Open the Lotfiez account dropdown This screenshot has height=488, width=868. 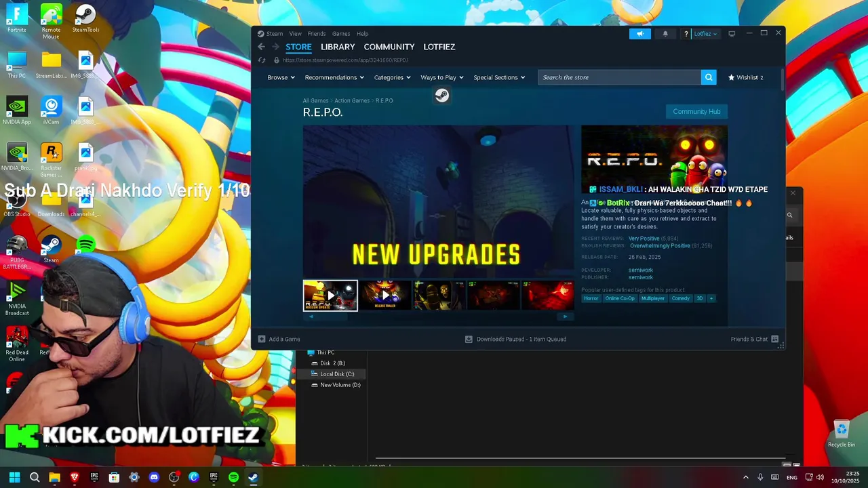pyautogui.click(x=705, y=34)
